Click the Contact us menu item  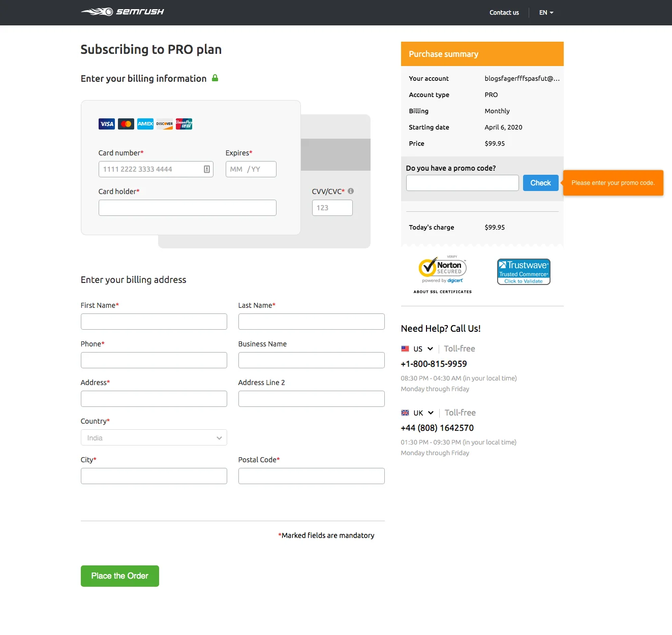[504, 12]
